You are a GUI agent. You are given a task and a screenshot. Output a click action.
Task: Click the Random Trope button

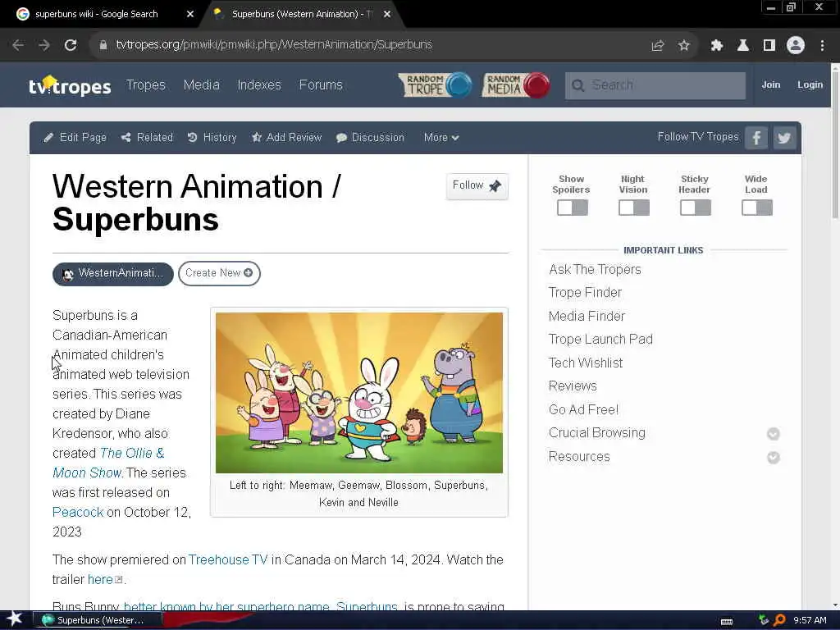coord(435,84)
